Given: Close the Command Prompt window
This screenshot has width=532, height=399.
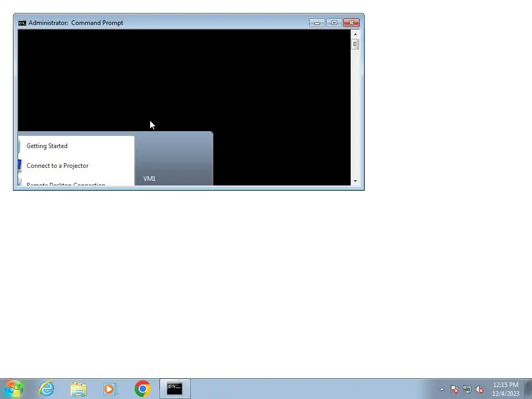Looking at the screenshot, I should pos(352,23).
